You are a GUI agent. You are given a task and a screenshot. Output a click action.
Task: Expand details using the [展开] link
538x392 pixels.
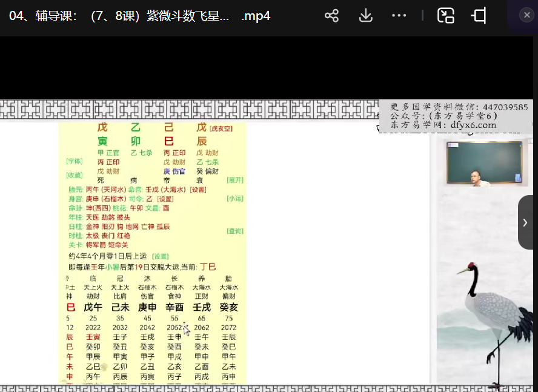click(x=235, y=180)
